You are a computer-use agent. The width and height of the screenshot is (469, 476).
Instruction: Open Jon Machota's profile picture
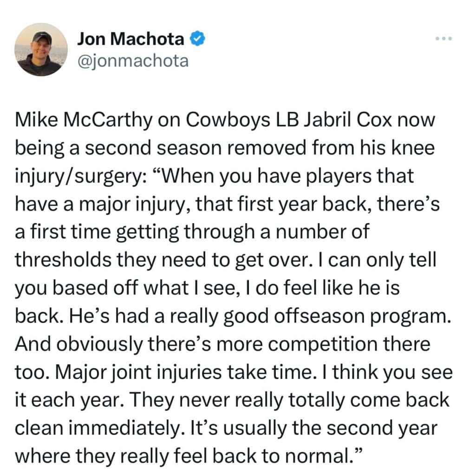point(41,50)
